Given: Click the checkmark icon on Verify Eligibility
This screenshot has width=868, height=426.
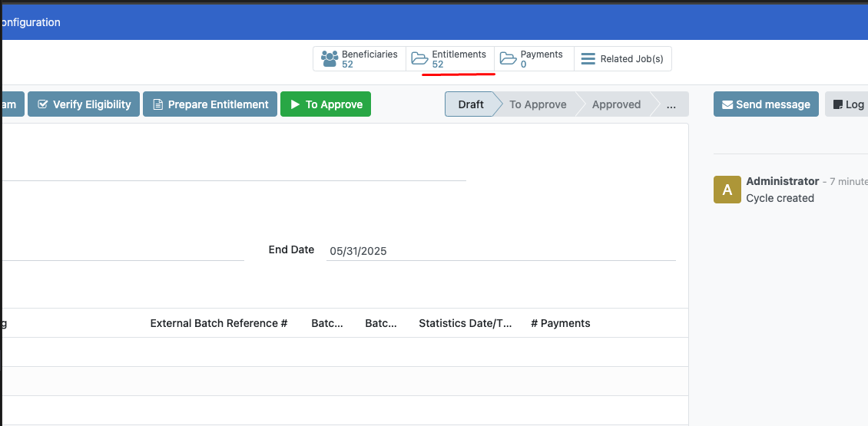Looking at the screenshot, I should (x=43, y=104).
